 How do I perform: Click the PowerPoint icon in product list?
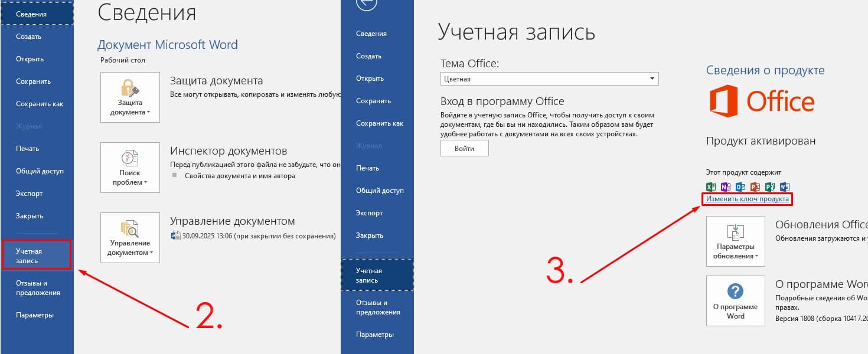[754, 186]
